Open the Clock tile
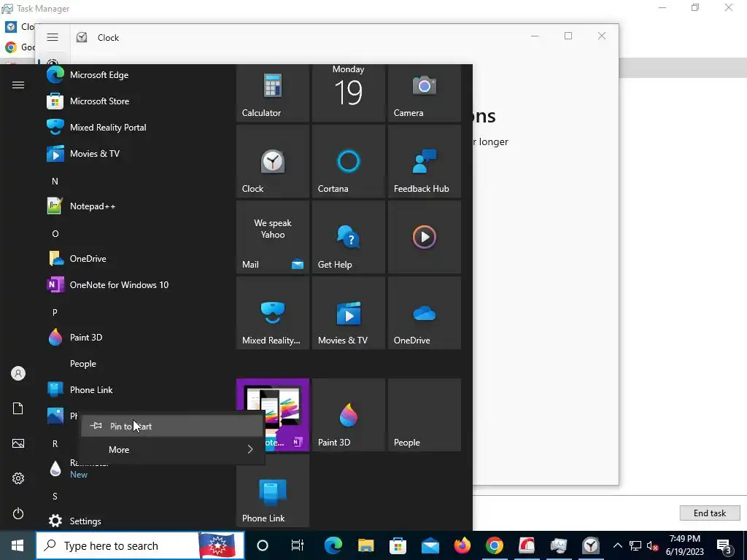This screenshot has height=560, width=747. pyautogui.click(x=273, y=161)
